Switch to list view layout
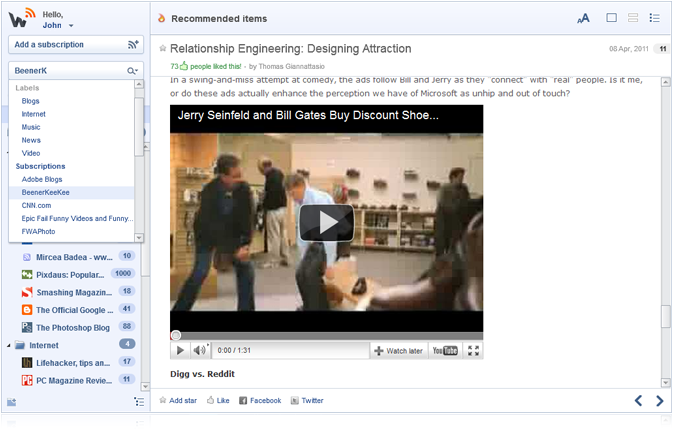The height and width of the screenshot is (430, 673). (655, 18)
